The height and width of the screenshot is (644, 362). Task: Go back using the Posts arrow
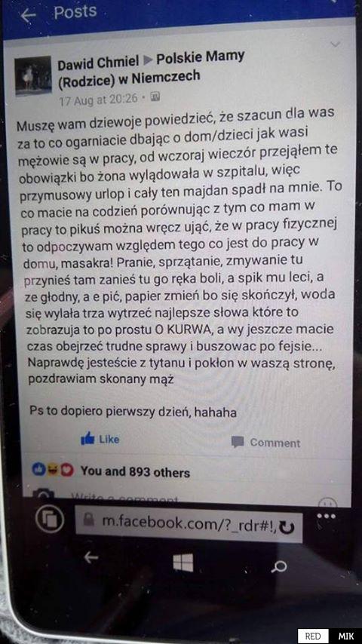pyautogui.click(x=28, y=16)
